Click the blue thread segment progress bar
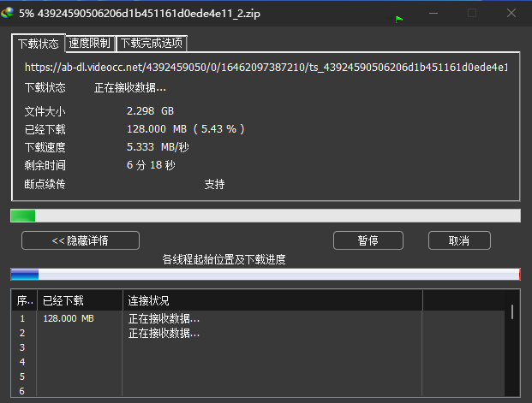Screen dimensions: 532x403 click(x=265, y=275)
